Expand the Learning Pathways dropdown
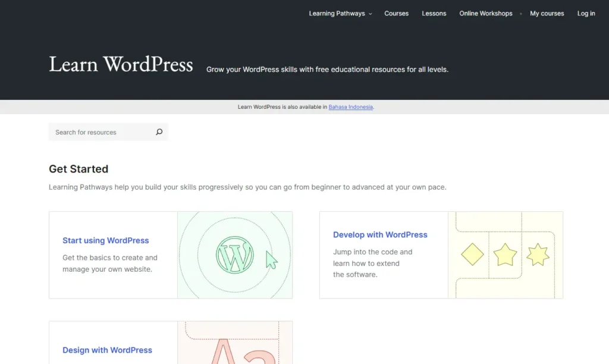Viewport: 609px width, 364px height. [x=337, y=13]
